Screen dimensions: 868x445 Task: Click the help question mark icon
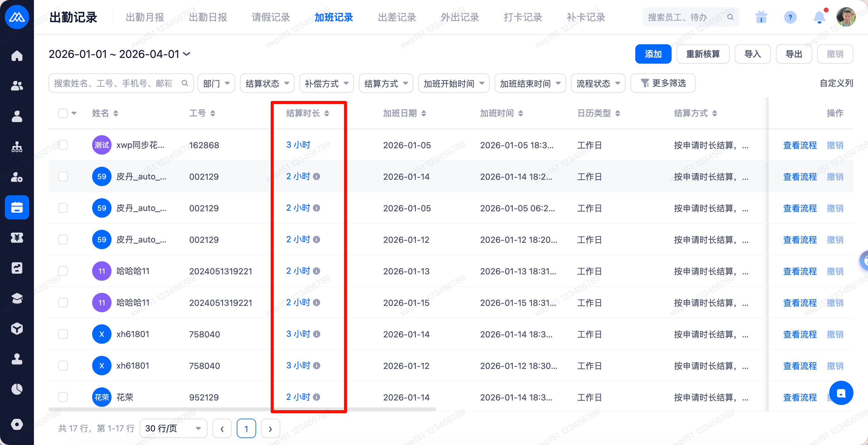click(x=790, y=17)
